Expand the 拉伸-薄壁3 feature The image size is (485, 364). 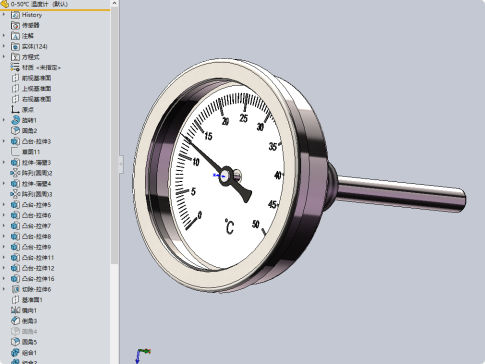click(x=4, y=162)
